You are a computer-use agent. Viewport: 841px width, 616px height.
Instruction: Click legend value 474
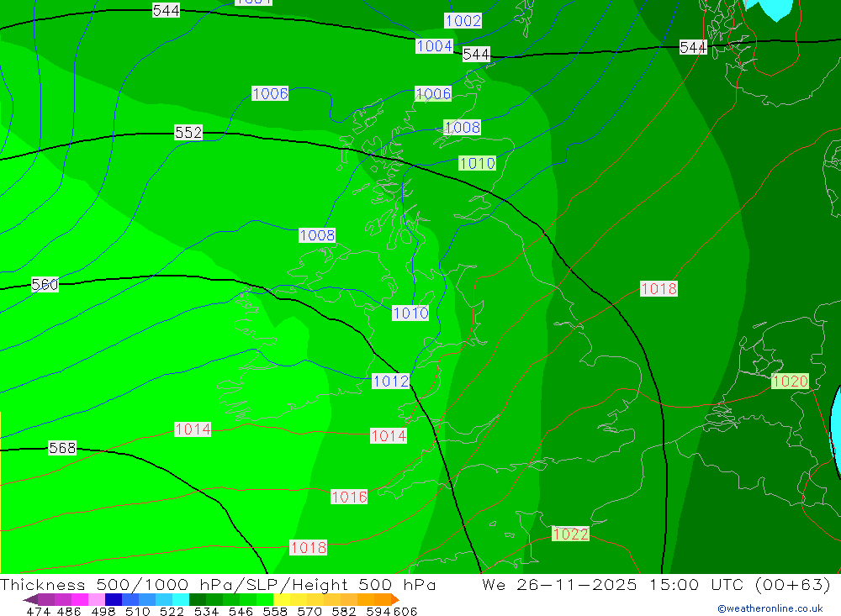click(x=38, y=611)
